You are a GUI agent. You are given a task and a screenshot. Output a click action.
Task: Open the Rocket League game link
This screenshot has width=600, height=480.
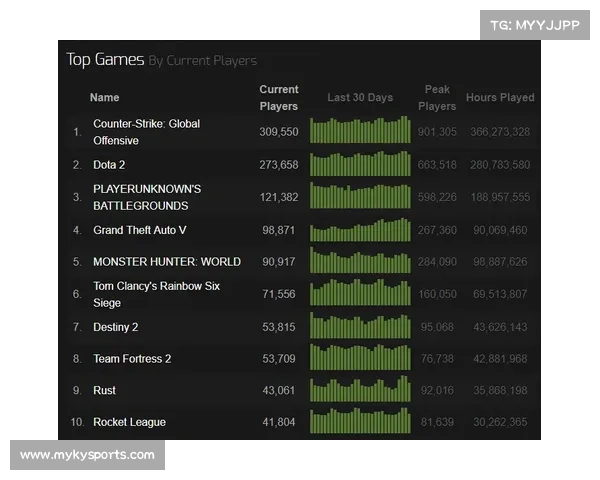(129, 422)
